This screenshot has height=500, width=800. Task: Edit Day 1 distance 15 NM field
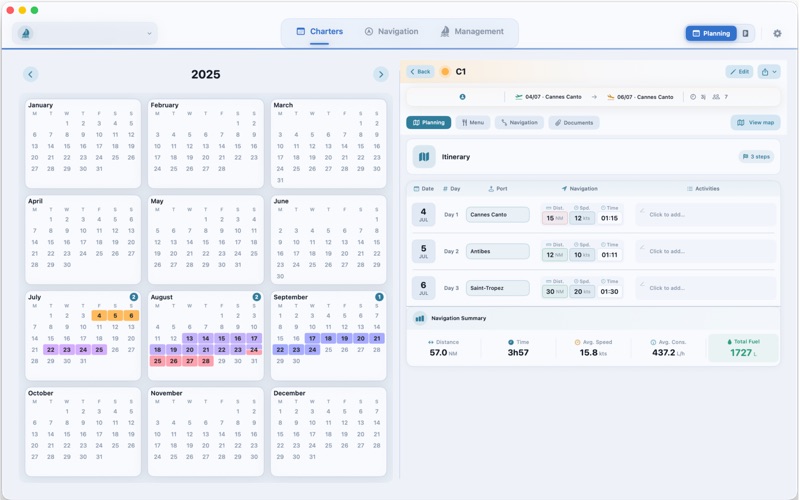coord(555,218)
